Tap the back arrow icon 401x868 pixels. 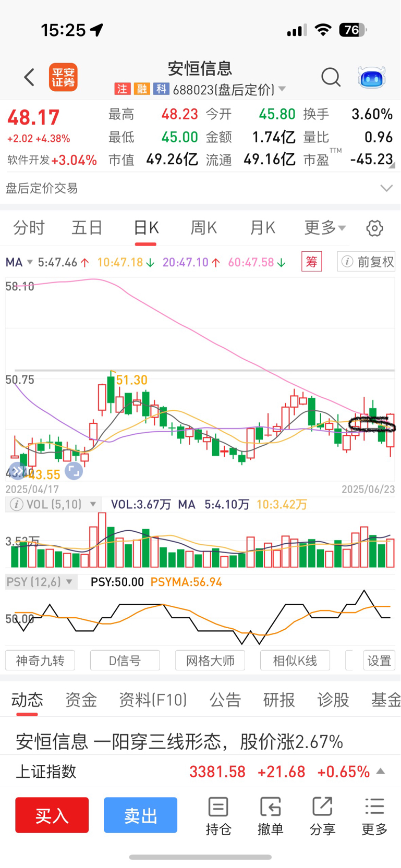point(29,77)
